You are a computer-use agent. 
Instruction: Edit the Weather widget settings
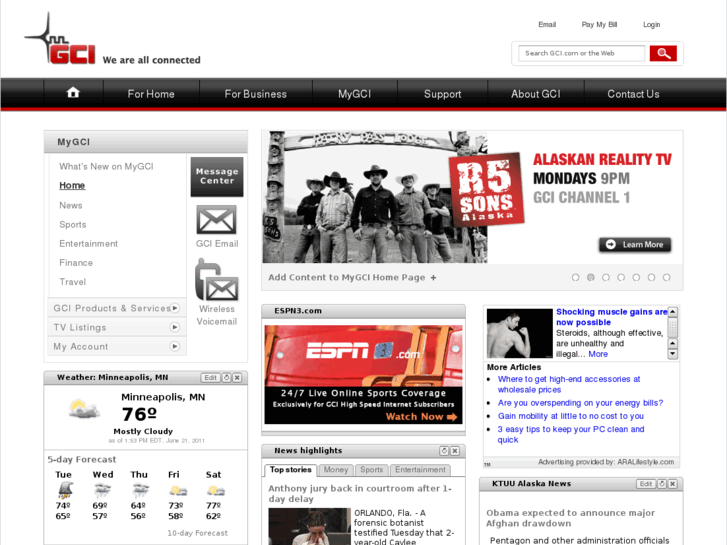(x=210, y=378)
